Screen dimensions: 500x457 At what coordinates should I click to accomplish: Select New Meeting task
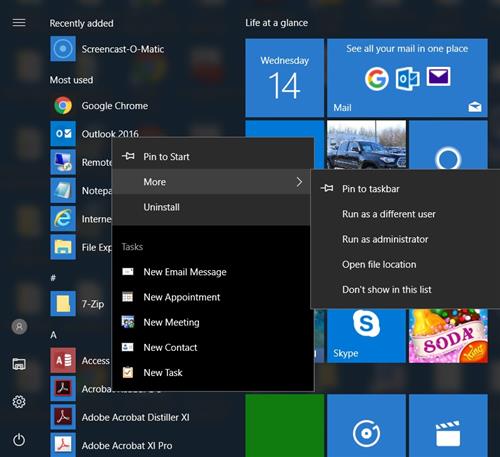pyautogui.click(x=213, y=322)
